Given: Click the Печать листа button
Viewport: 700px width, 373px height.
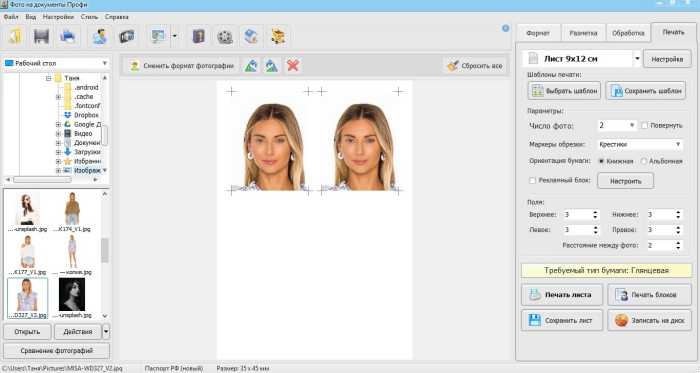Looking at the screenshot, I should point(562,295).
